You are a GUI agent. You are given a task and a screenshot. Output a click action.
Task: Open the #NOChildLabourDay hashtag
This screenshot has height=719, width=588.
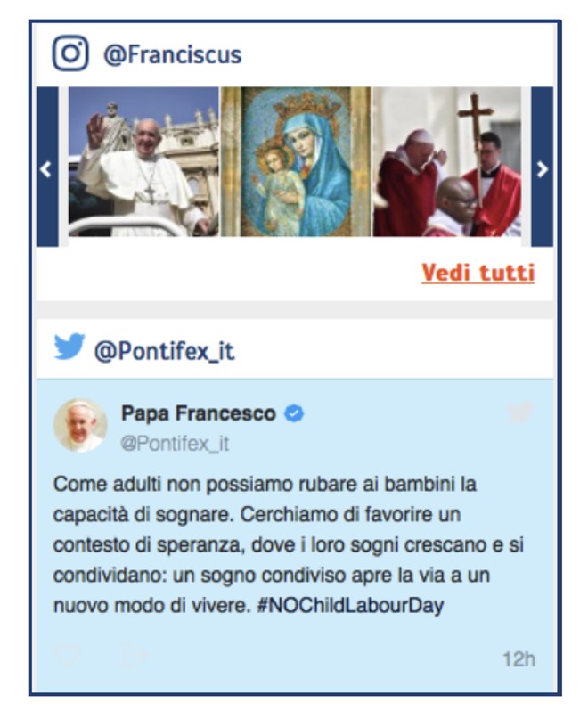point(350,605)
